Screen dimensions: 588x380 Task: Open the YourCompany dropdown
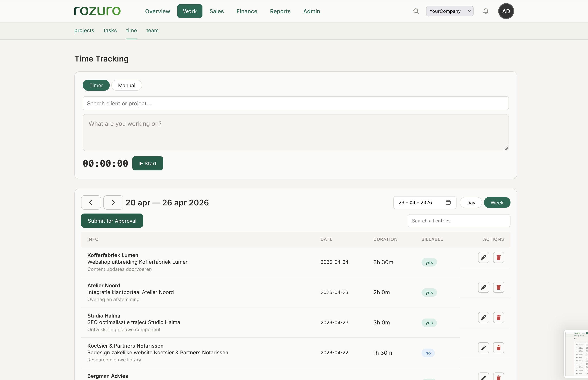[450, 11]
